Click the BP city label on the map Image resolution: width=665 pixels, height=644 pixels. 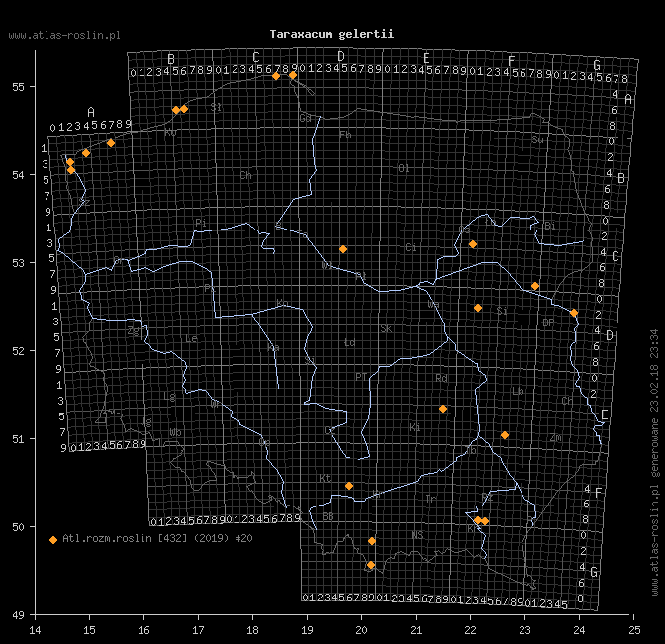pos(548,322)
